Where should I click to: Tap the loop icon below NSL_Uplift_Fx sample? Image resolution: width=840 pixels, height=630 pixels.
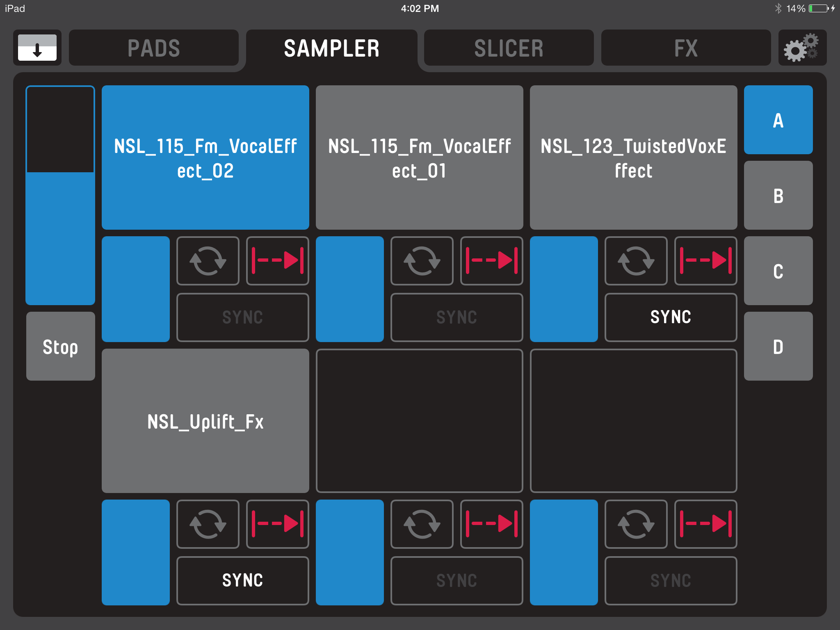(208, 524)
